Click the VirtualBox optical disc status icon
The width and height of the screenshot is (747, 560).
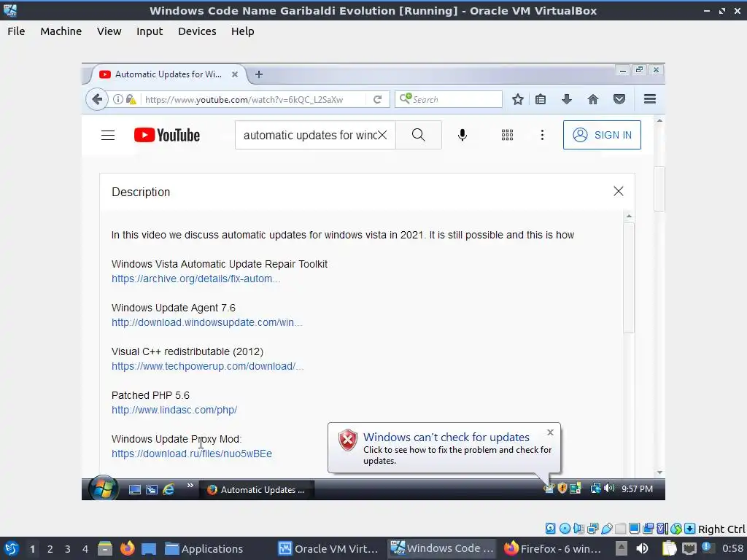[565, 529]
